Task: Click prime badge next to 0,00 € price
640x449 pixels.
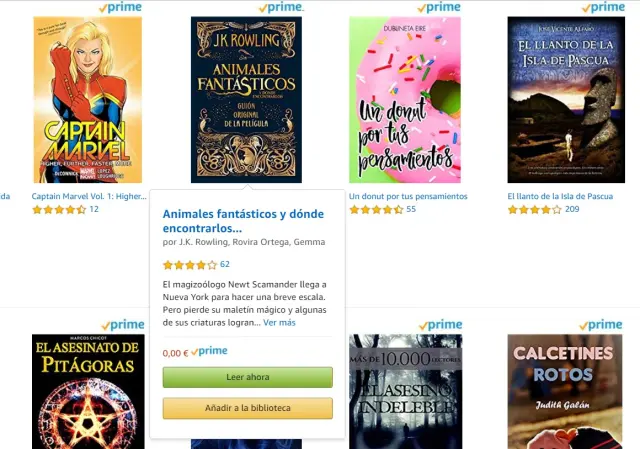Action: 209,351
